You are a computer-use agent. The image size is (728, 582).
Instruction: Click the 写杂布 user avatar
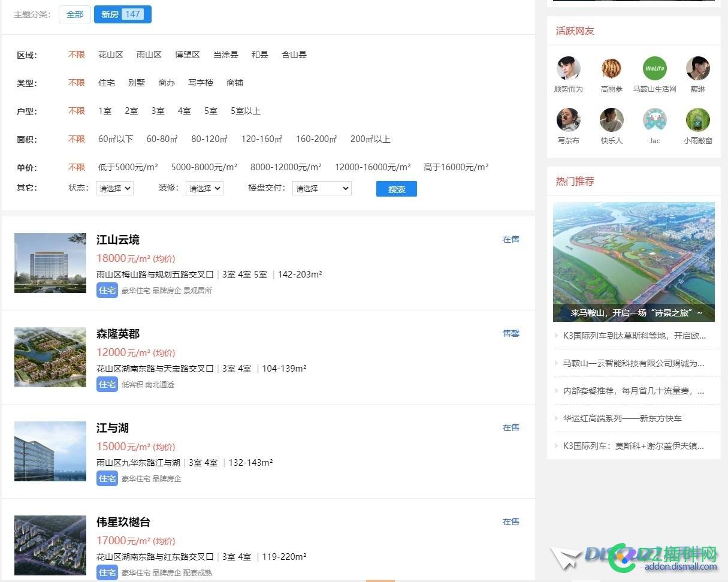(x=568, y=119)
